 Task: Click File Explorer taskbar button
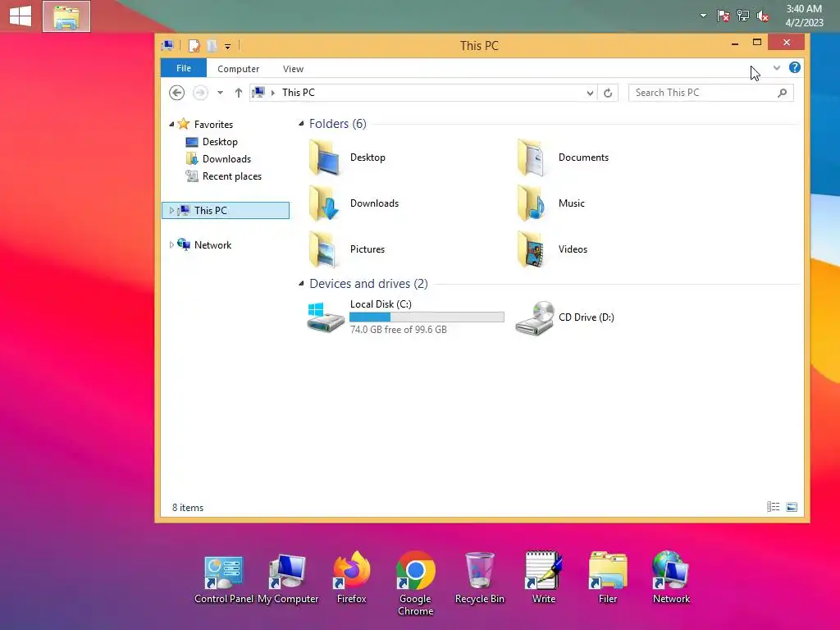(66, 16)
